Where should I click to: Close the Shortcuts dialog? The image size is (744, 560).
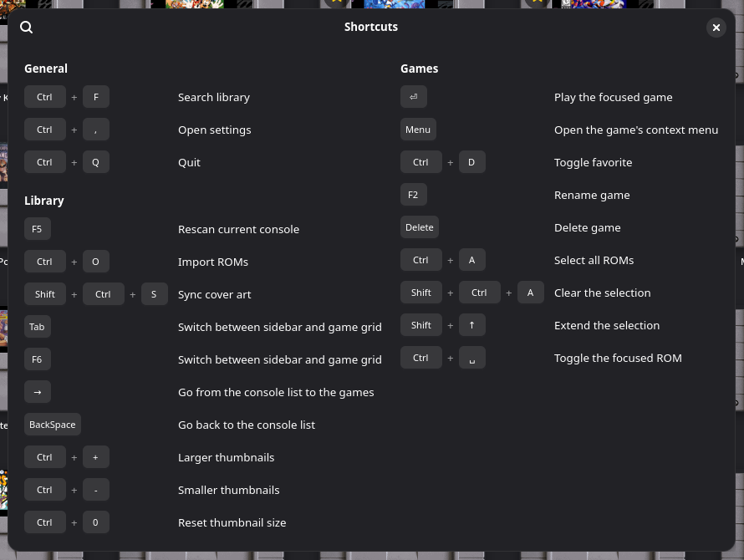coord(716,28)
